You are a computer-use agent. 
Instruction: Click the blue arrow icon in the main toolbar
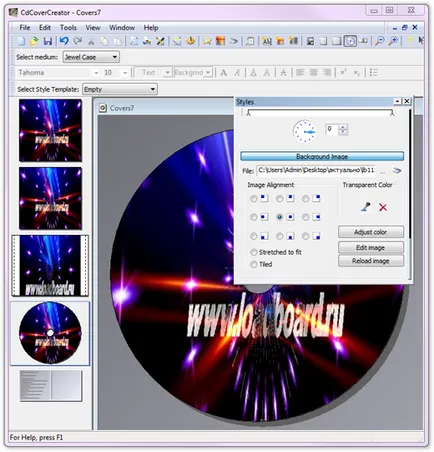click(234, 41)
